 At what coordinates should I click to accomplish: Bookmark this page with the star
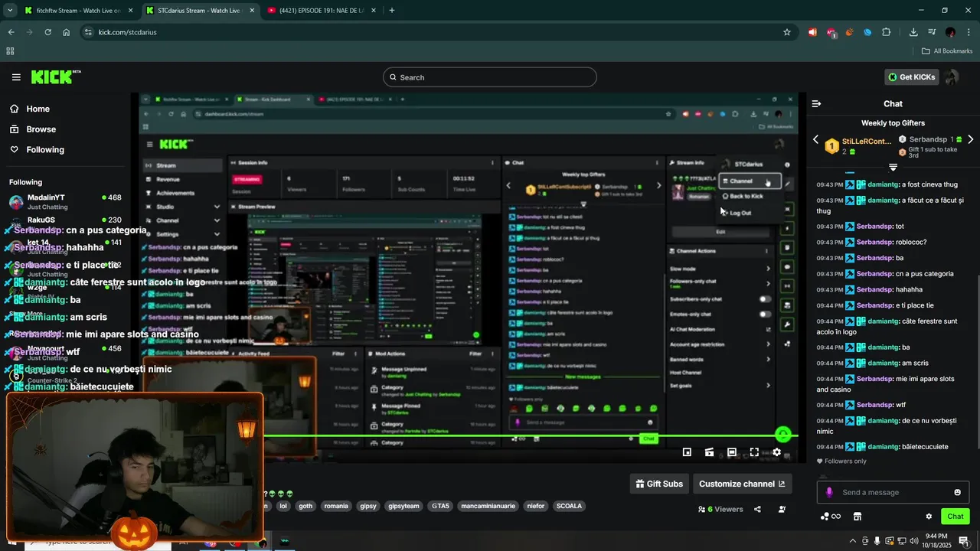point(786,32)
